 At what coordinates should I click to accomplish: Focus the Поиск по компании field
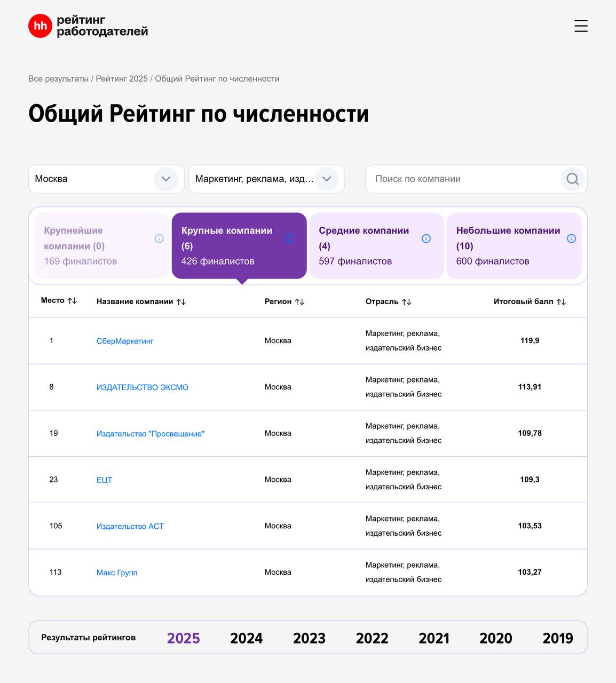click(x=462, y=179)
